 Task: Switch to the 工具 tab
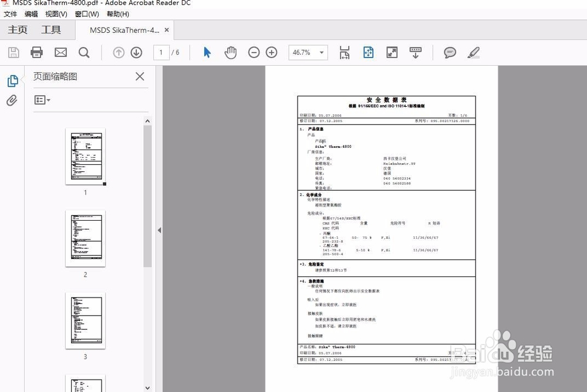click(51, 30)
